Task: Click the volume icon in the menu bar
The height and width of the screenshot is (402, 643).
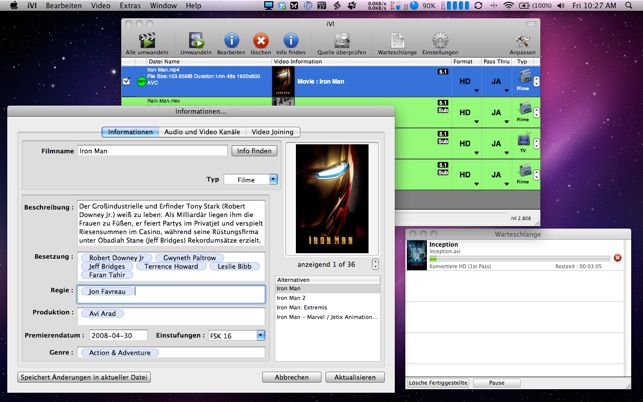Action: [561, 5]
